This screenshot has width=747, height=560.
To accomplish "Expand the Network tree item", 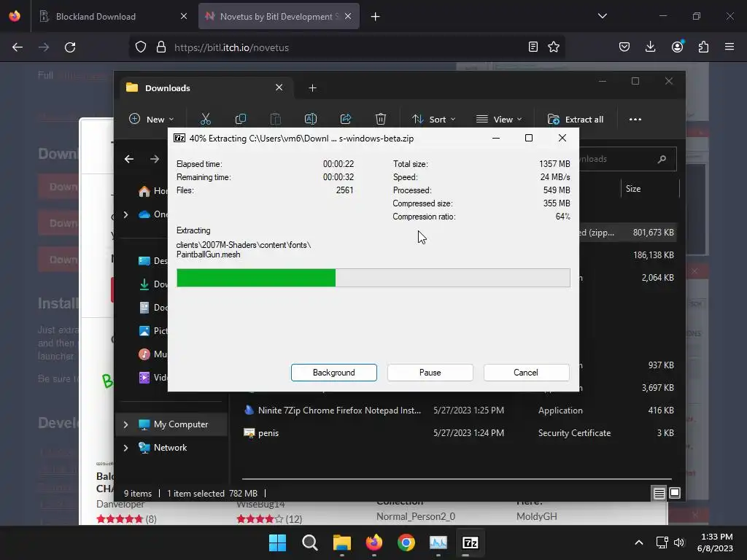I will point(125,448).
